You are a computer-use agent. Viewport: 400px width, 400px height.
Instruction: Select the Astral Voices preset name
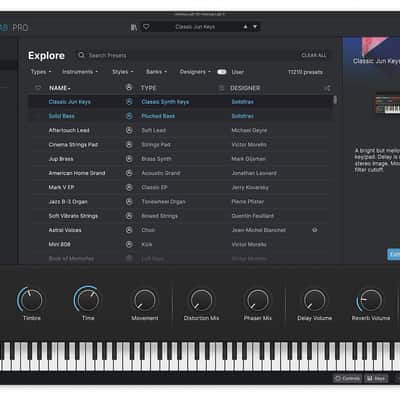pos(65,230)
